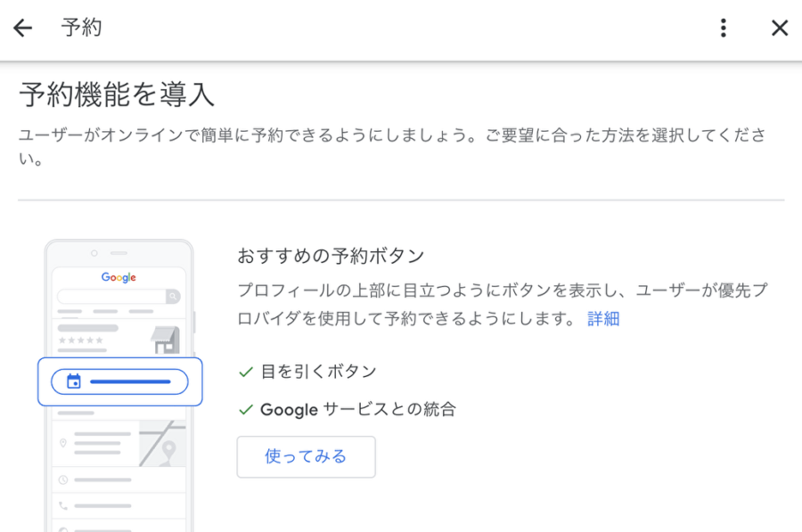Click the storefront icon in the illustration
Image resolution: width=802 pixels, height=532 pixels.
click(x=166, y=340)
